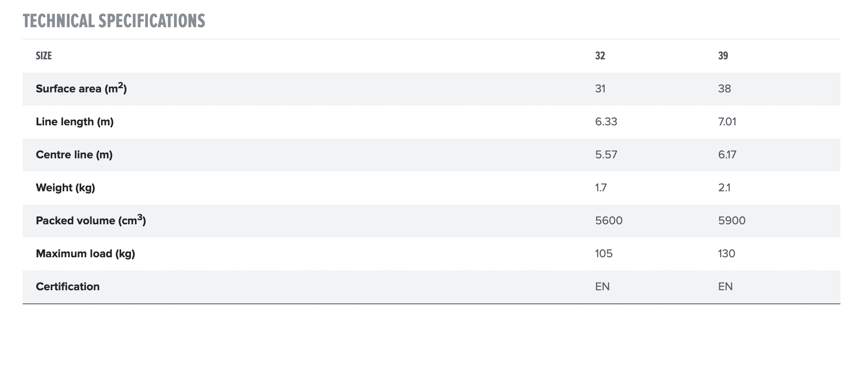Screen dimensions: 868x376
Task: Click line length value 6.33
Action: click(606, 122)
